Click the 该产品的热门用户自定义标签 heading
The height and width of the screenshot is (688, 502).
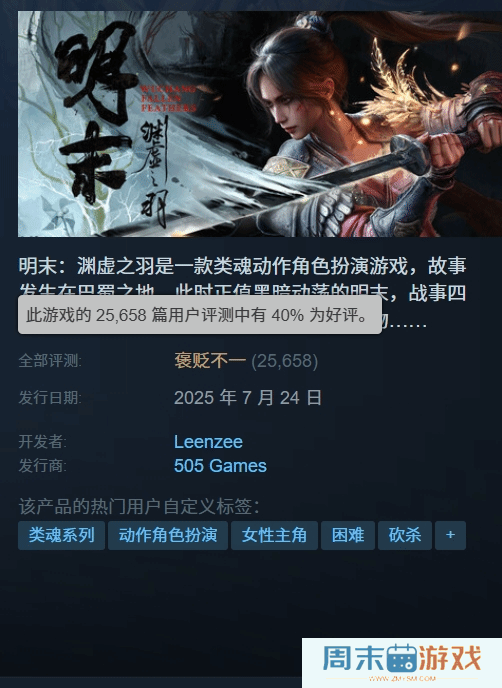[140, 506]
